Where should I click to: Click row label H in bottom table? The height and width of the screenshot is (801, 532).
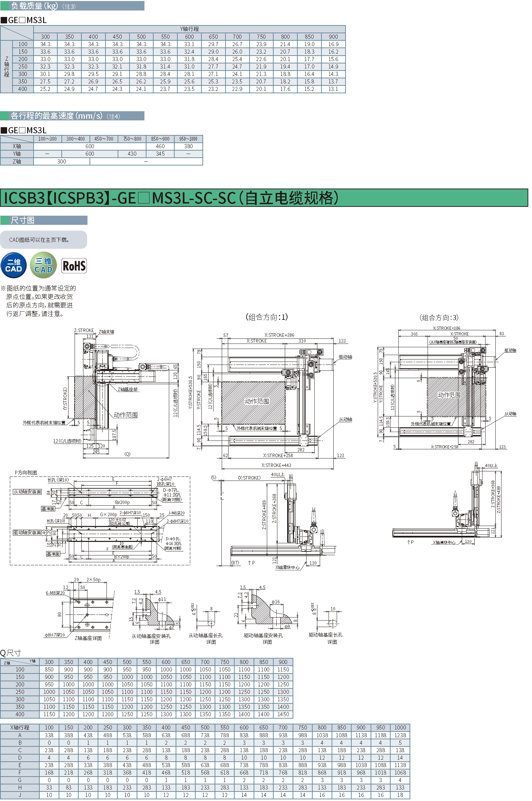[x=20, y=788]
